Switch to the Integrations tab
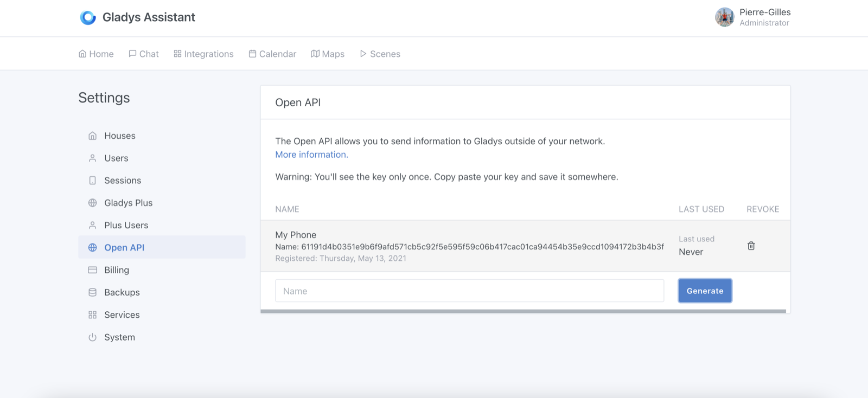 [x=203, y=54]
